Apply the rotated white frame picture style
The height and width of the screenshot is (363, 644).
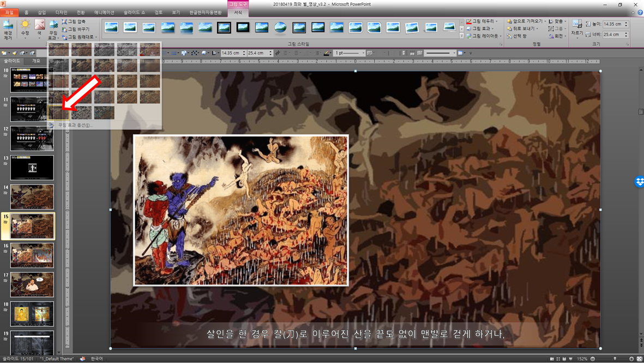412,27
